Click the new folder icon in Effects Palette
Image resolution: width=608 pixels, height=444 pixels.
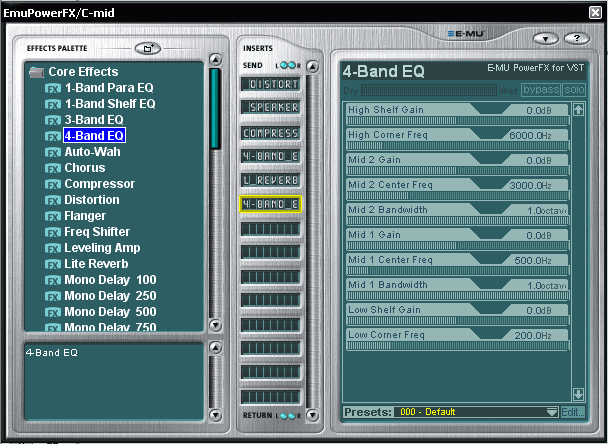click(x=147, y=48)
